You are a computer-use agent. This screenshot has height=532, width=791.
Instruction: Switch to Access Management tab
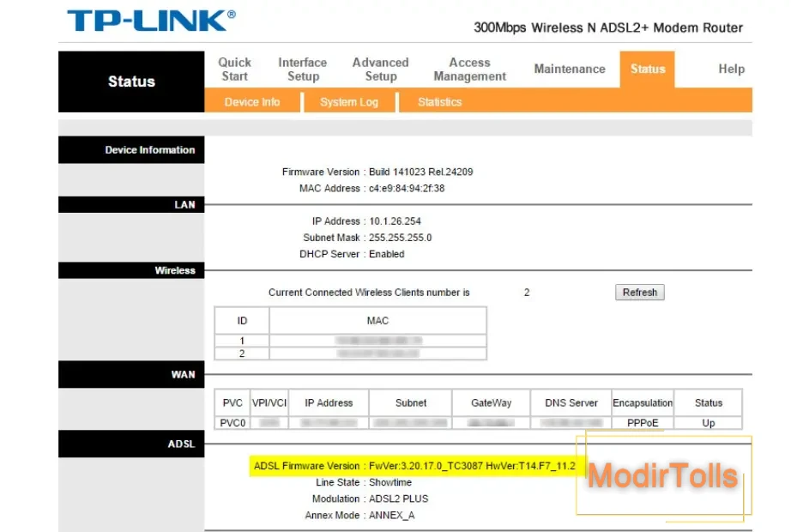point(469,70)
